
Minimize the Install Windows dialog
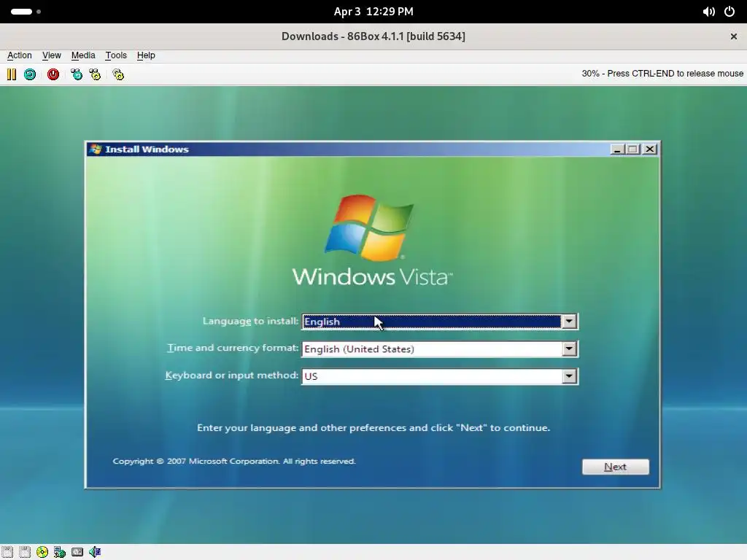[617, 149]
